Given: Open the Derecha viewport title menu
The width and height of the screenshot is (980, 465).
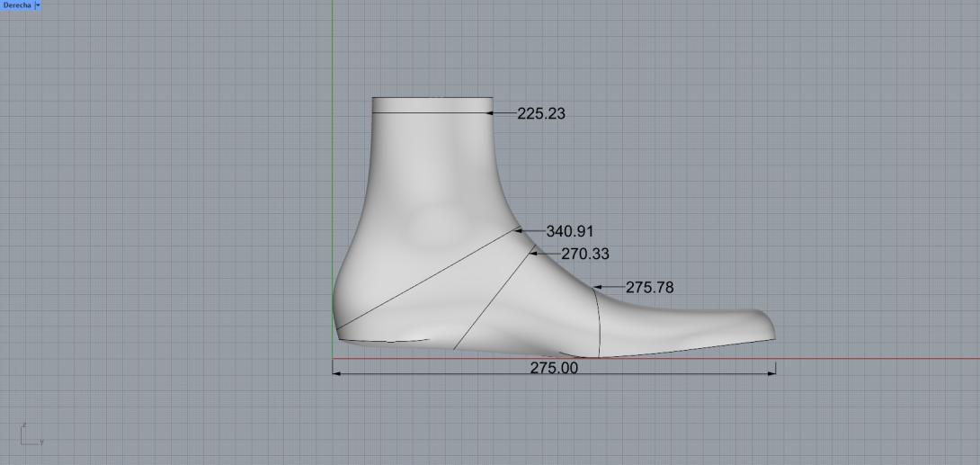Looking at the screenshot, I should pos(17,5).
